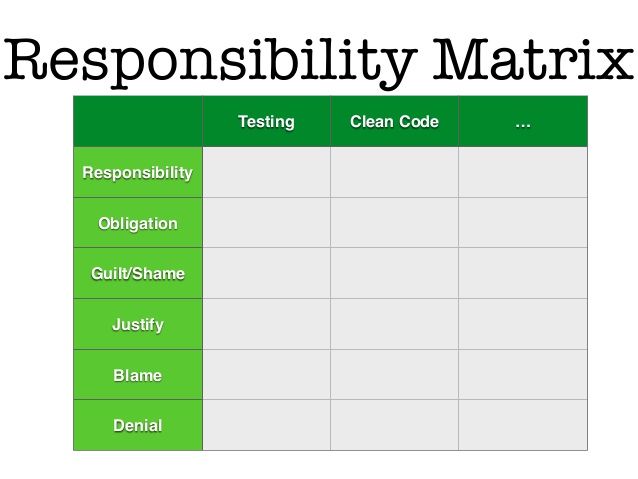Image resolution: width=638 pixels, height=479 pixels.
Task: Select the Responsibility row label
Action: [138, 172]
